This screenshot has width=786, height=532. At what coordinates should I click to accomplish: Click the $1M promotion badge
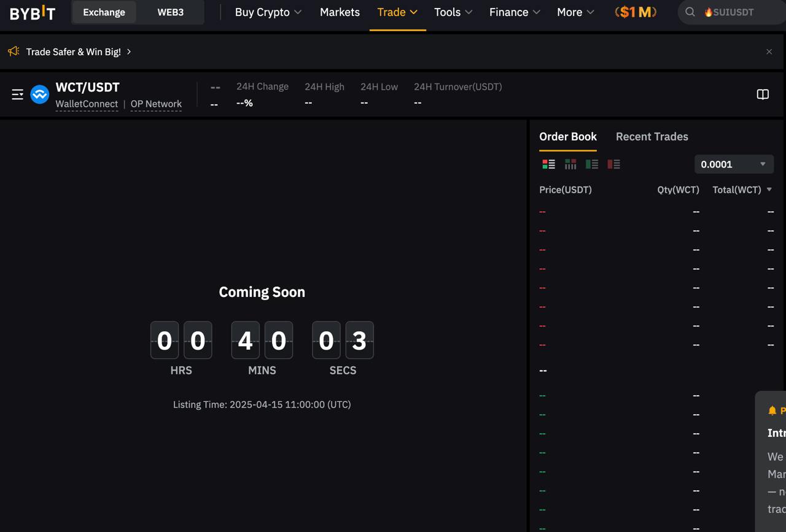point(636,12)
